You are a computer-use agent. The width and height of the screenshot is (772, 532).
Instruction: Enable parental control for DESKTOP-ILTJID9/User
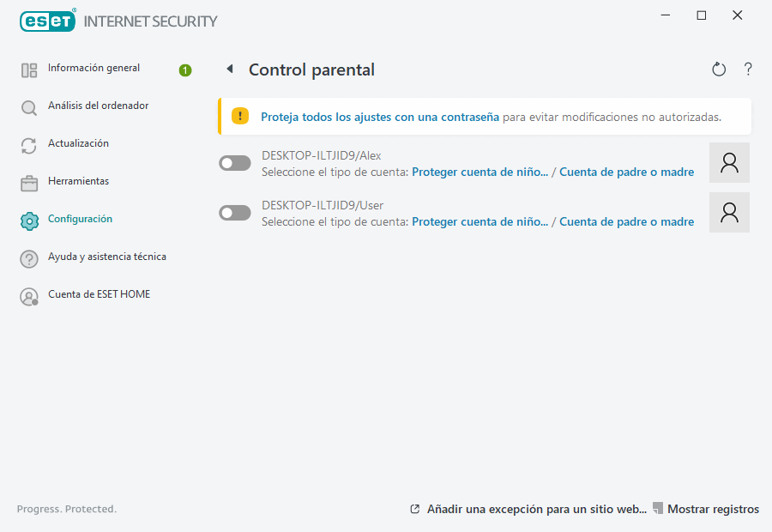234,212
